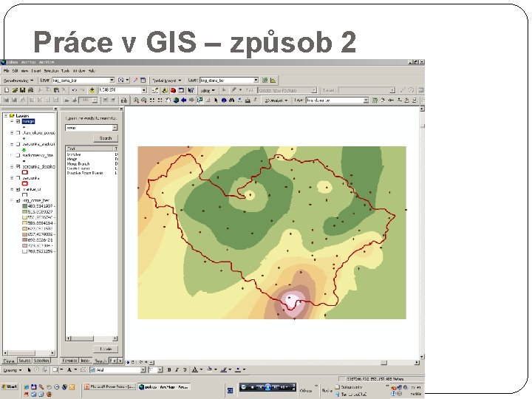Select the Pan hand tool
532x399 pixels.
click(168, 100)
